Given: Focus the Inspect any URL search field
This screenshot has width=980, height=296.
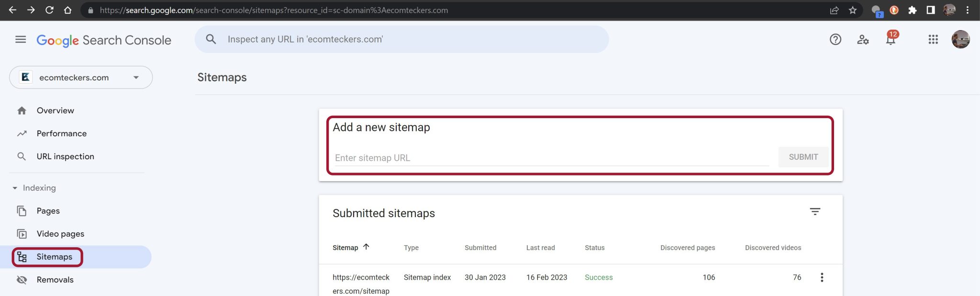Looking at the screenshot, I should coord(401,39).
